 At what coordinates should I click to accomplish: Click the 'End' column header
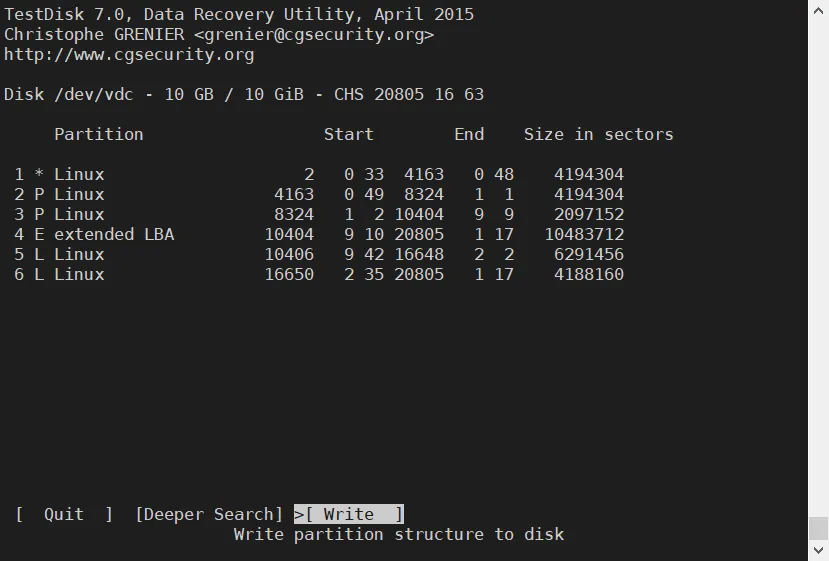(469, 134)
